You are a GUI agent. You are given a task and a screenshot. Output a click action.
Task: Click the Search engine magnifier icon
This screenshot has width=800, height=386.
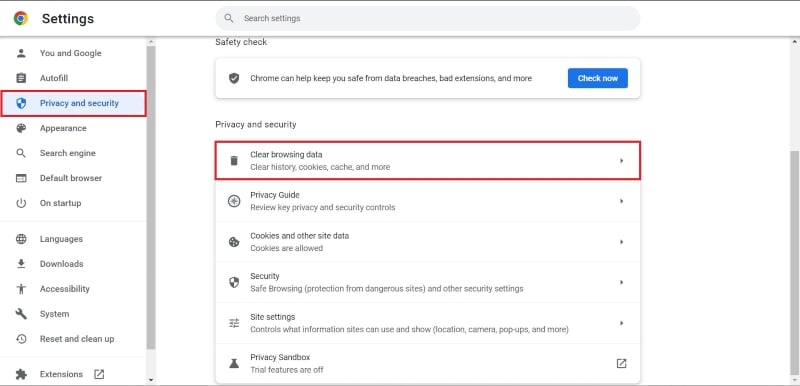tap(21, 153)
